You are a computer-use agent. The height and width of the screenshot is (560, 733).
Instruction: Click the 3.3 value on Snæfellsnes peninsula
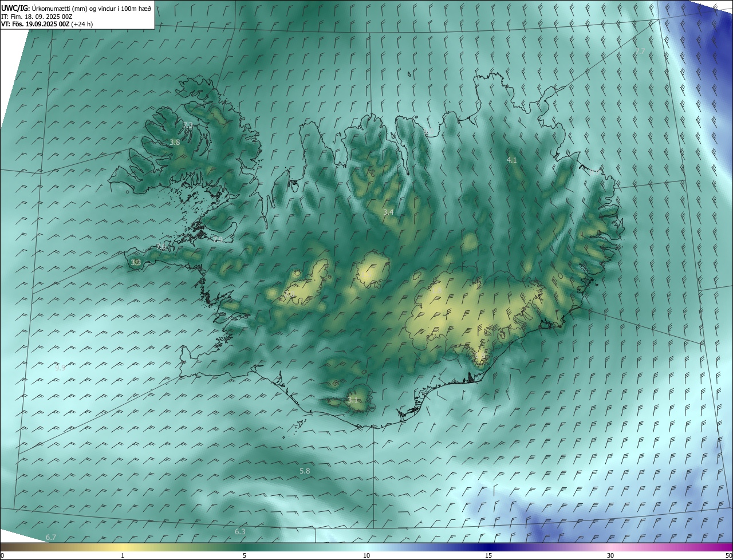(136, 263)
